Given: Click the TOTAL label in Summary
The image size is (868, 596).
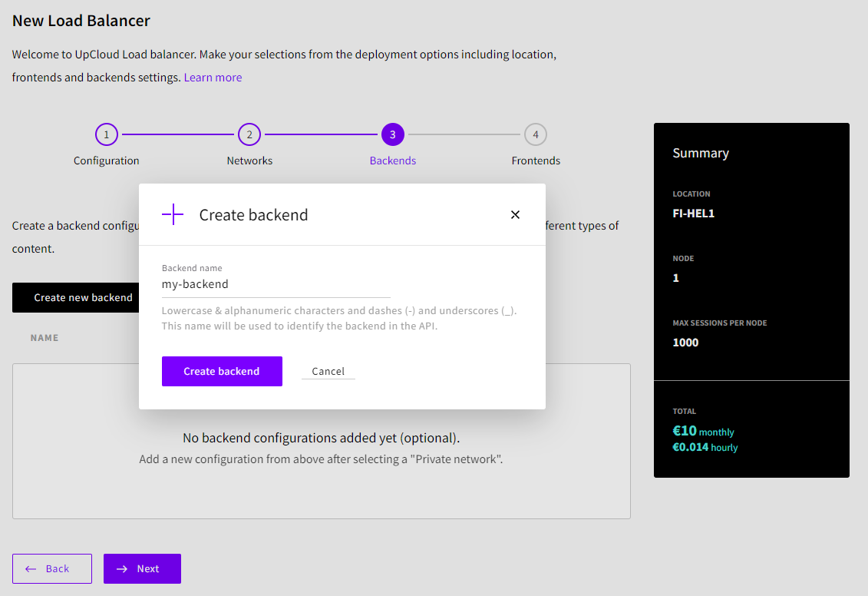Looking at the screenshot, I should pyautogui.click(x=685, y=411).
